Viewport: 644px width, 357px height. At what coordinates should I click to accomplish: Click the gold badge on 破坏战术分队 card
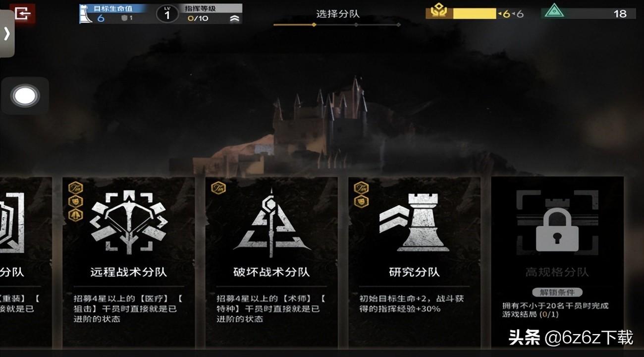218,188
